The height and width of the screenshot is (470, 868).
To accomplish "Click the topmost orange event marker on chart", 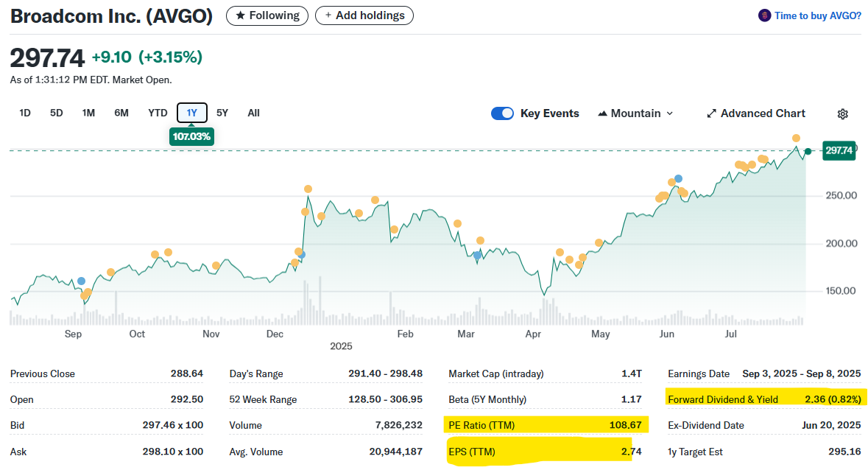I will tap(796, 138).
